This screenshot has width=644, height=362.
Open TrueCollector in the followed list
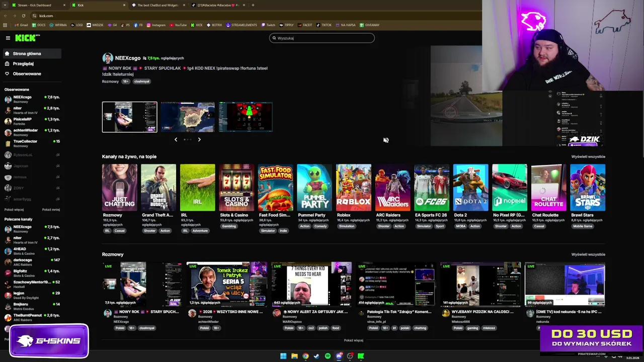click(32, 143)
